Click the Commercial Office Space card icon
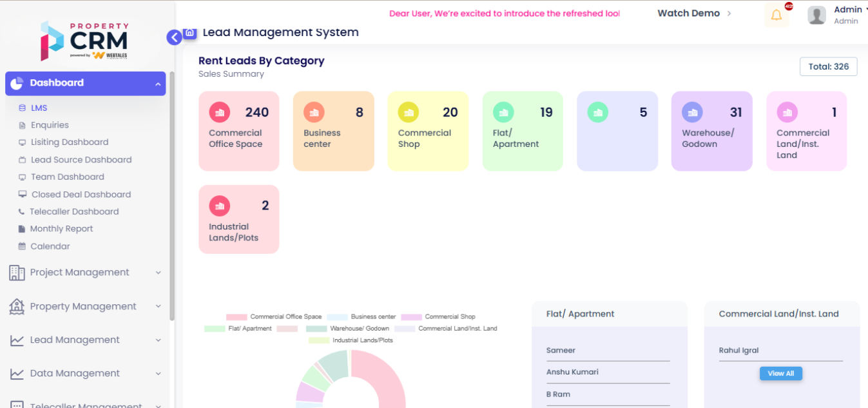868x408 pixels. tap(220, 112)
